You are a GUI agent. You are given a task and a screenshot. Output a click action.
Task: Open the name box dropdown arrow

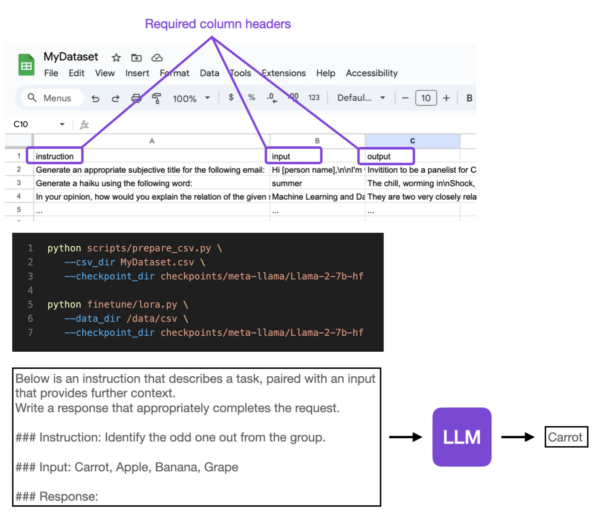[62, 124]
